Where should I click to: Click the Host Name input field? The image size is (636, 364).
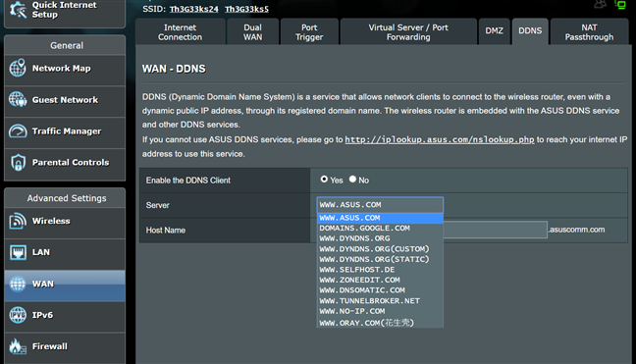click(496, 230)
